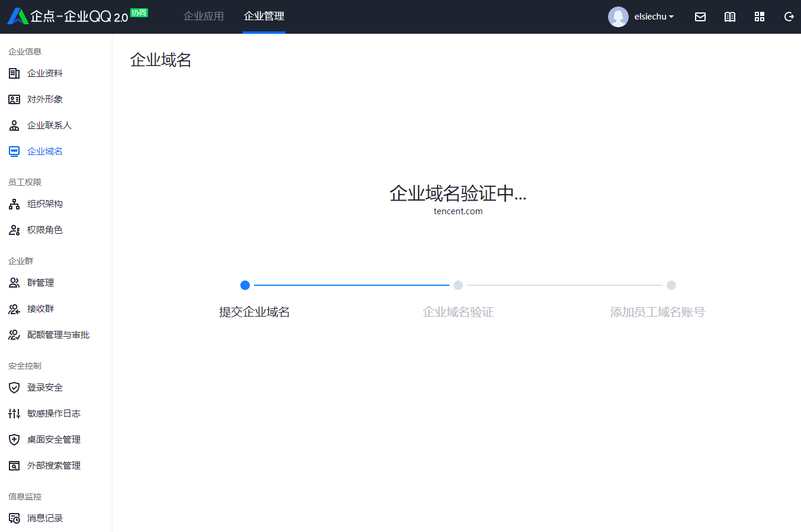801x532 pixels.
Task: Click the 提交企业域名 progress step dot
Action: click(x=245, y=285)
